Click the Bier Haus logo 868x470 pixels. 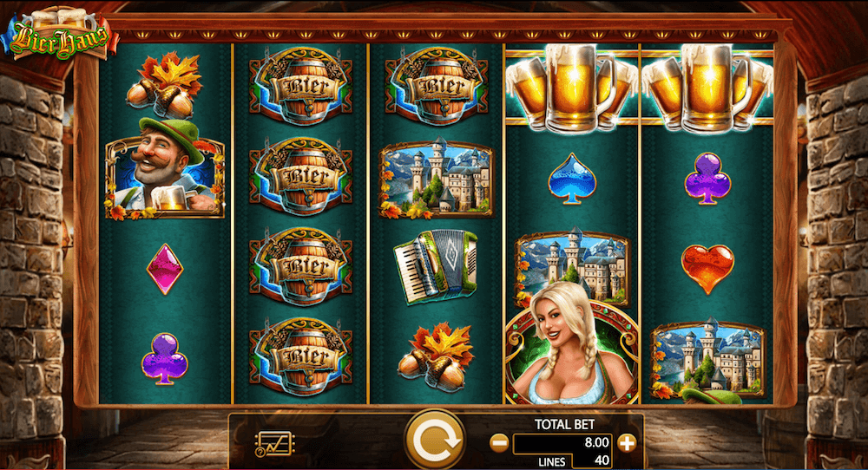click(x=60, y=35)
